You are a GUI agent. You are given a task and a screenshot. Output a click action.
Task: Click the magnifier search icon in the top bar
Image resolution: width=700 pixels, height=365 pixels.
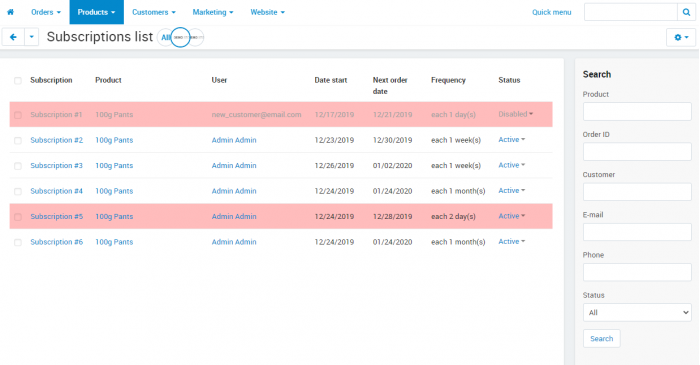(x=686, y=12)
